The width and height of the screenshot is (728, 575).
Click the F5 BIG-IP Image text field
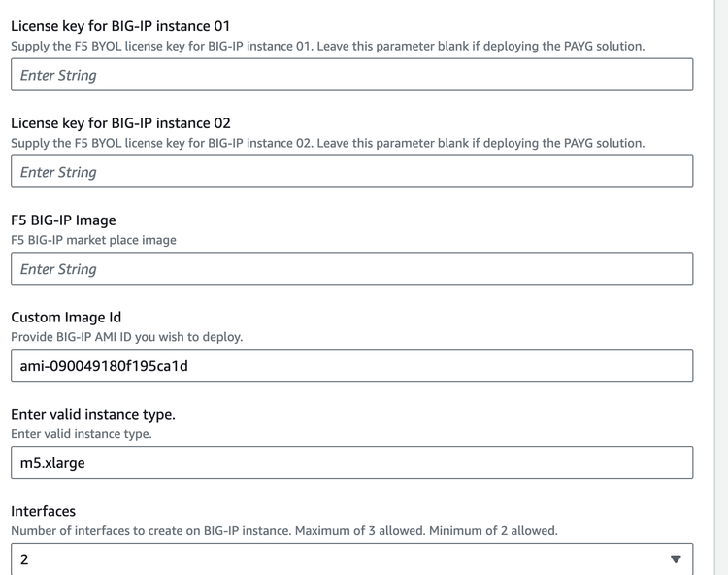click(351, 269)
